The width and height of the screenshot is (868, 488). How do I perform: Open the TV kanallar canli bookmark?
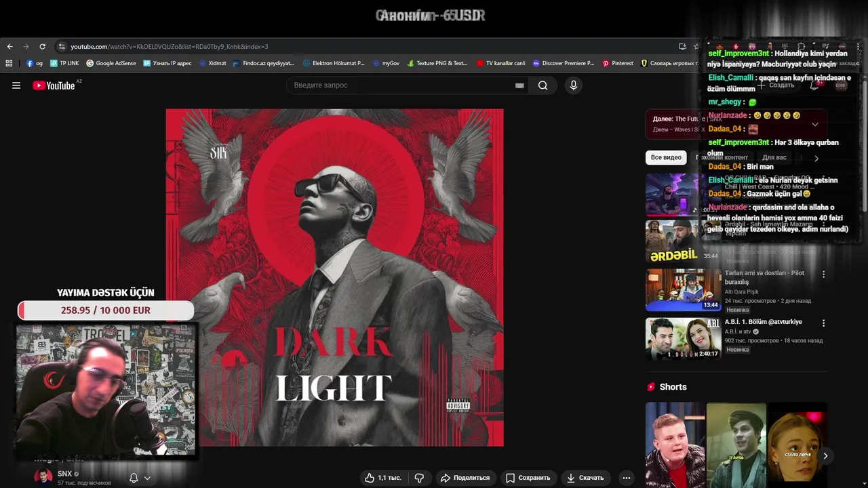[501, 63]
